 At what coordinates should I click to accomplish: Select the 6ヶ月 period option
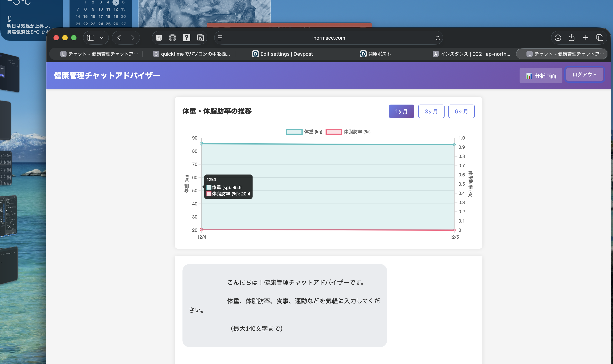(461, 111)
